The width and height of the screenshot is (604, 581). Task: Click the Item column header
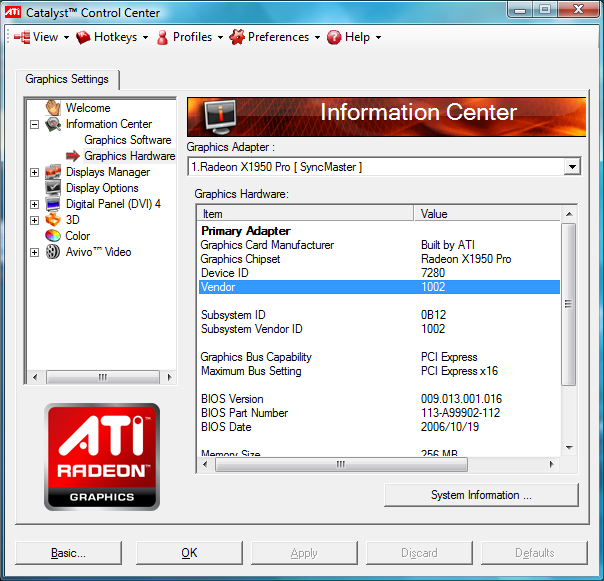(305, 214)
